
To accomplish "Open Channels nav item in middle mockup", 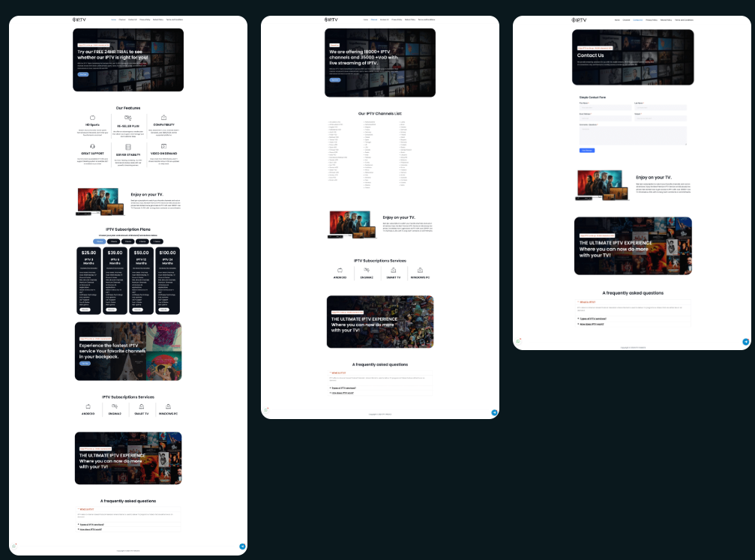I will pyautogui.click(x=374, y=19).
